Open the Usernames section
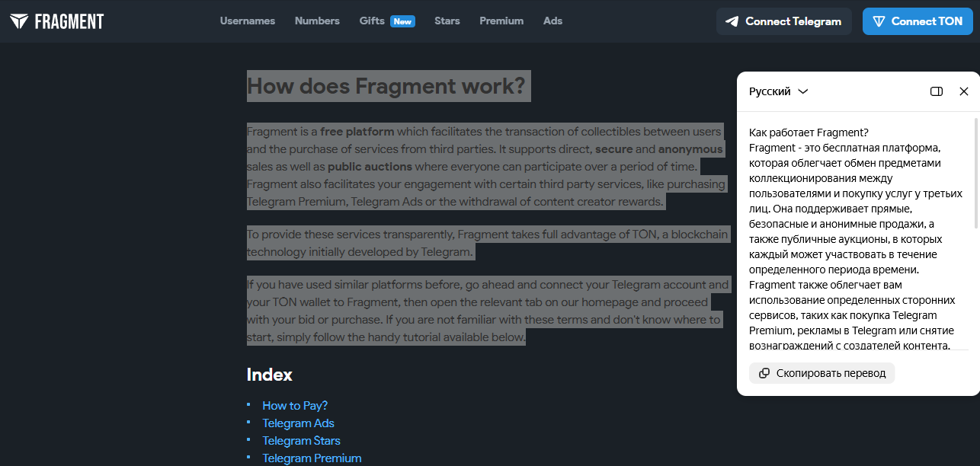The width and height of the screenshot is (980, 466). [x=248, y=21]
